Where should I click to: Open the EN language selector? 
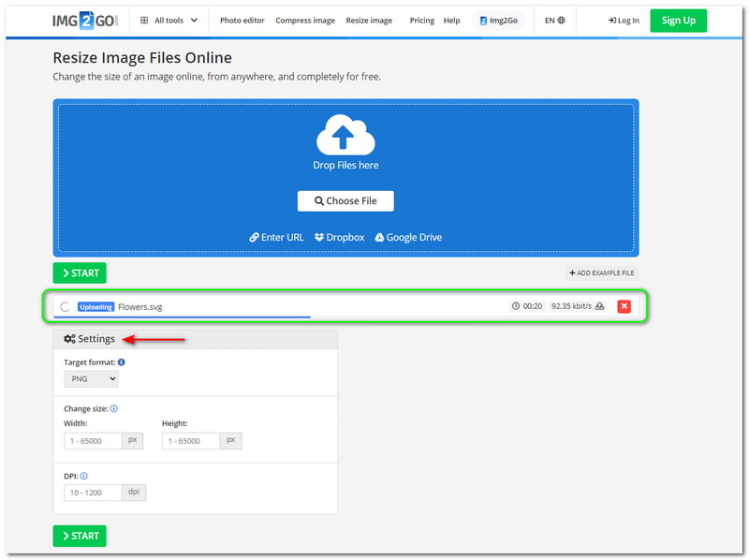pos(554,21)
